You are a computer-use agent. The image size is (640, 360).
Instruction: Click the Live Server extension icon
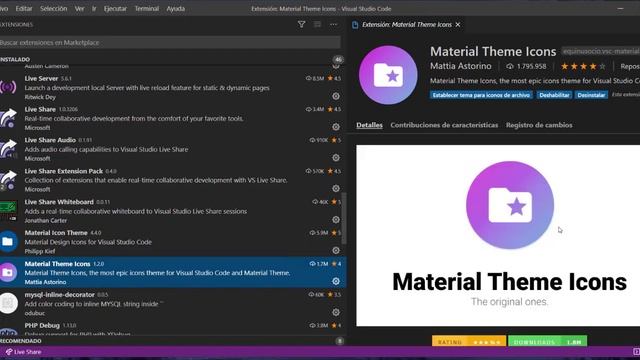(8, 87)
